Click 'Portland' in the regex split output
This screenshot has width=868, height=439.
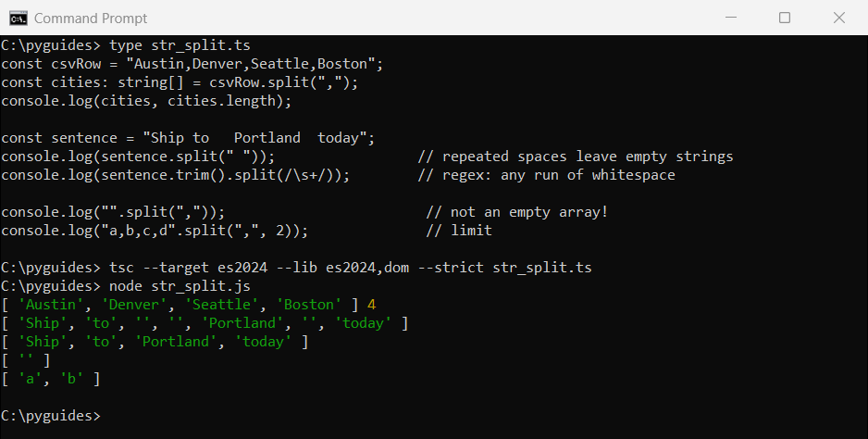pos(176,342)
